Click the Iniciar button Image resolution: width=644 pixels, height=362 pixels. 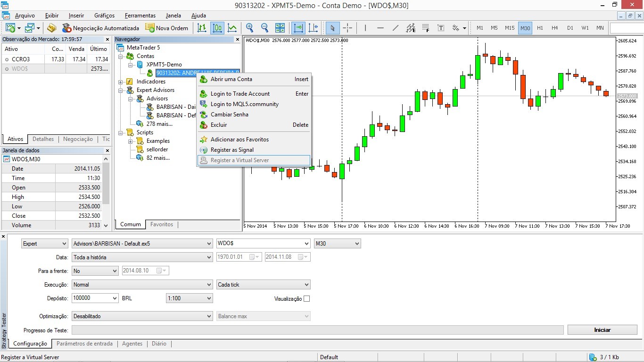click(x=603, y=330)
